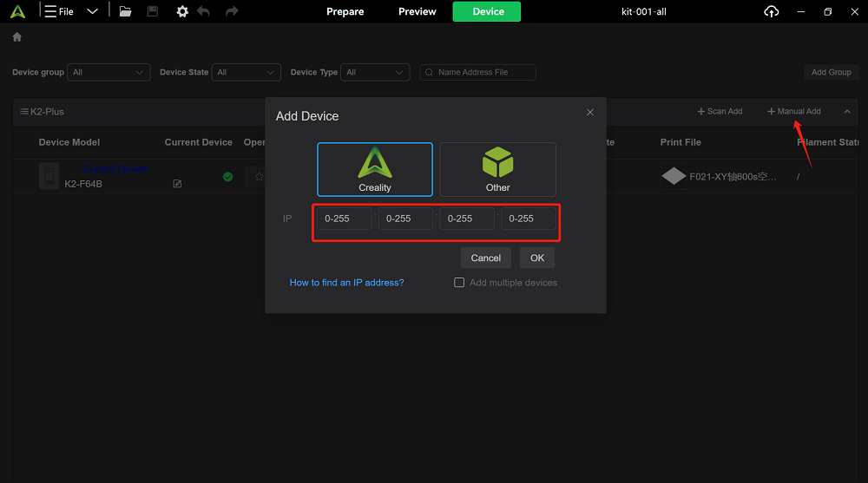Select the Creality device type
This screenshot has width=868, height=483.
pyautogui.click(x=375, y=169)
